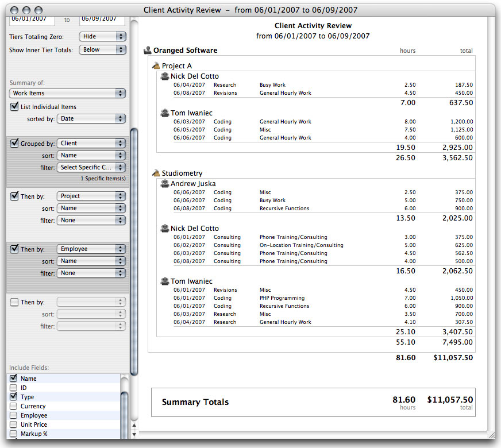Click the 55.10 Studiometry hours subtotal
Screen dimensions: 501x448
click(406, 342)
